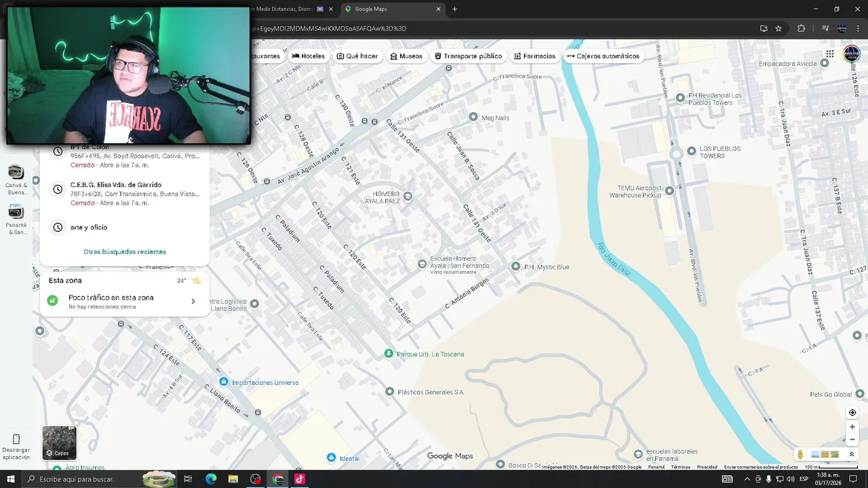
Task: Open the Capas layers thumbnail
Action: tap(59, 443)
